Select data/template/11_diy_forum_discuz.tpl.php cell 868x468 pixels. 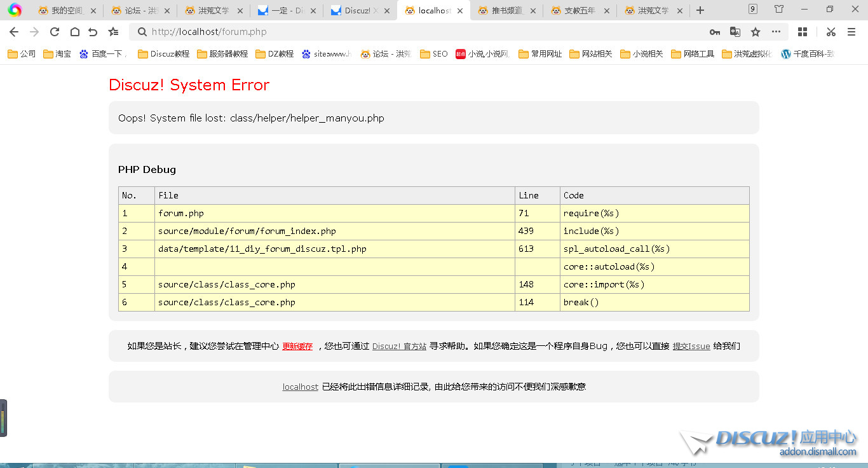click(x=335, y=249)
